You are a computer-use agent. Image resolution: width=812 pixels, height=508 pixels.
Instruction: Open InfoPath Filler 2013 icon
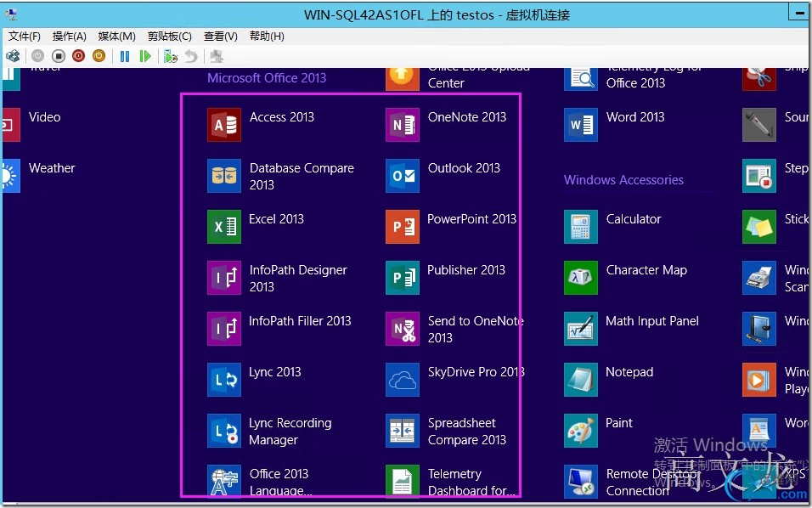[224, 329]
